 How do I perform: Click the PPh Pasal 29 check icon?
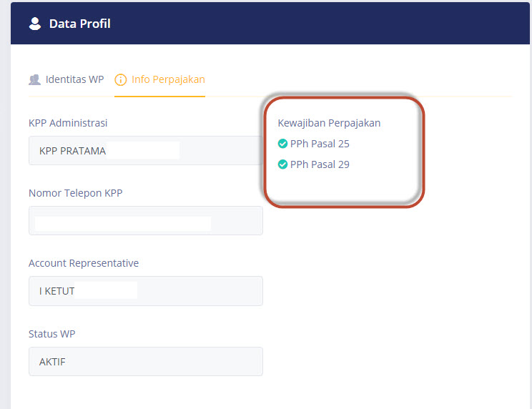point(282,164)
